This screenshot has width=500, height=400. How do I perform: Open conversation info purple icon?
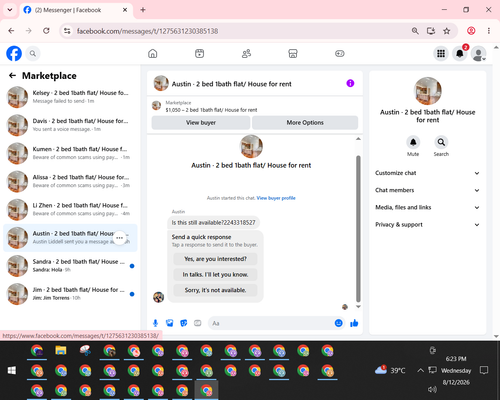pyautogui.click(x=350, y=83)
